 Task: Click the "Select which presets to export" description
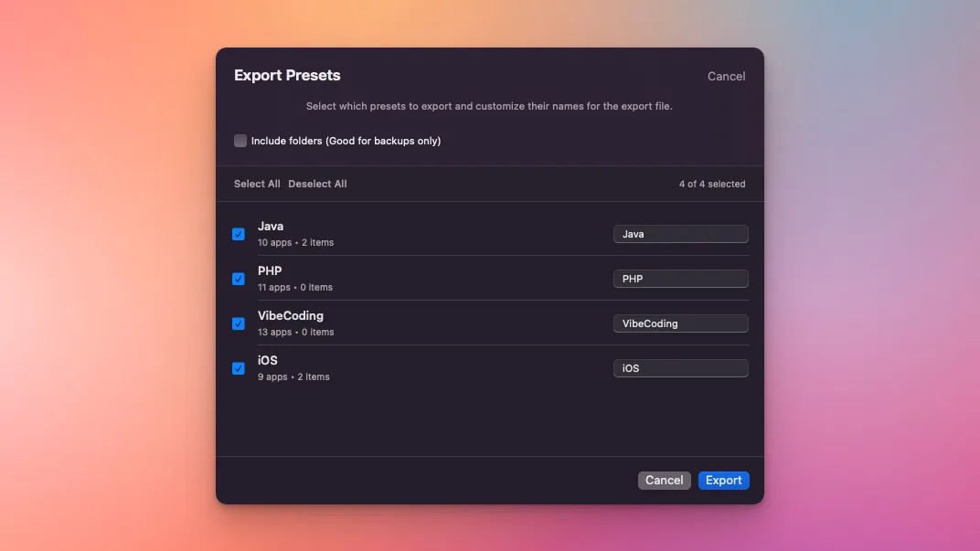[x=489, y=106]
